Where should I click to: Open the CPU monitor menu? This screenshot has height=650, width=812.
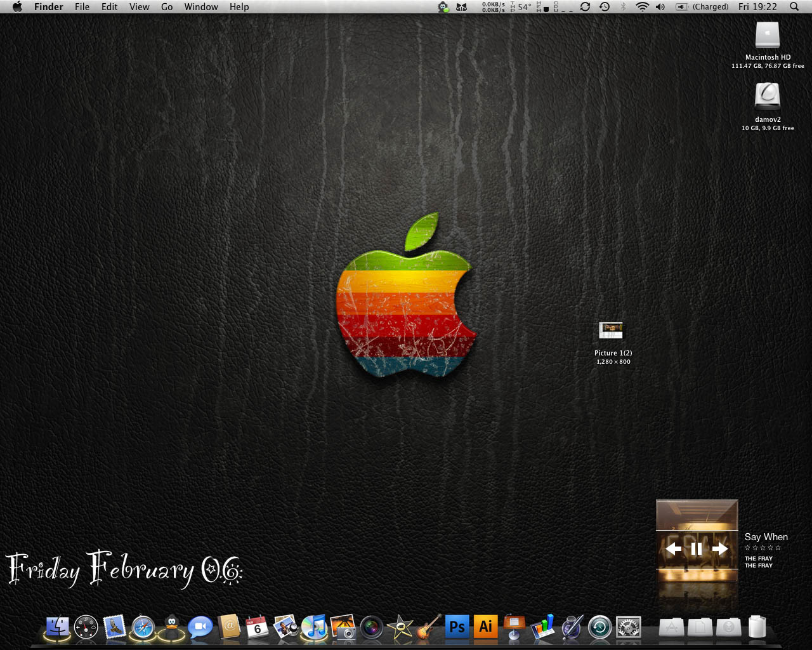click(x=563, y=7)
